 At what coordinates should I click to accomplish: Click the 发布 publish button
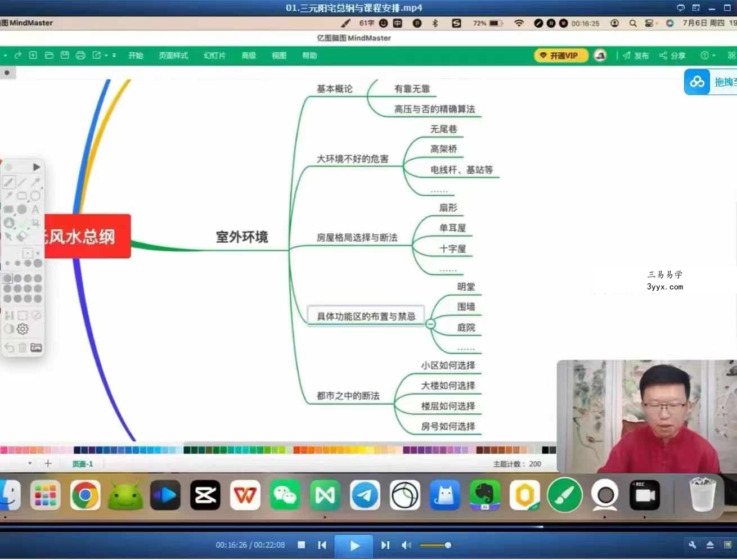pos(636,55)
